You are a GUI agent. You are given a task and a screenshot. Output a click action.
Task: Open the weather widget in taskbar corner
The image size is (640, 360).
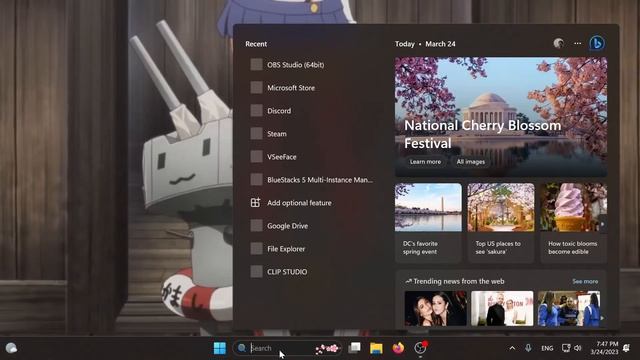pos(11,348)
